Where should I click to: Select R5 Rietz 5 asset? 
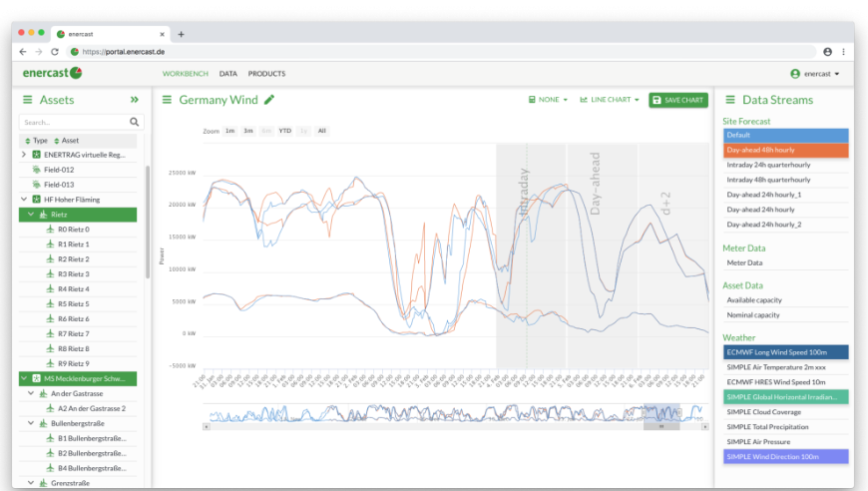point(78,304)
